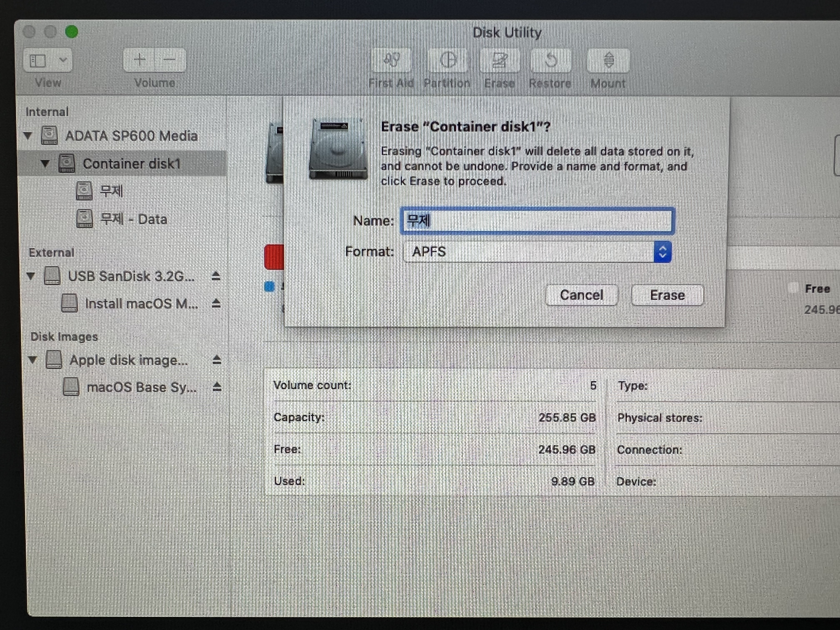Collapse the ADATA SP600 Media tree

tap(28, 136)
